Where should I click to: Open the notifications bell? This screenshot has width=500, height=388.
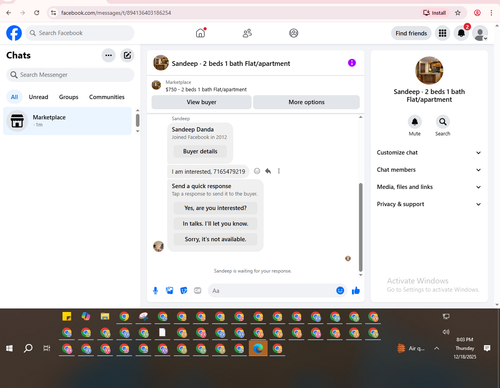tap(461, 33)
